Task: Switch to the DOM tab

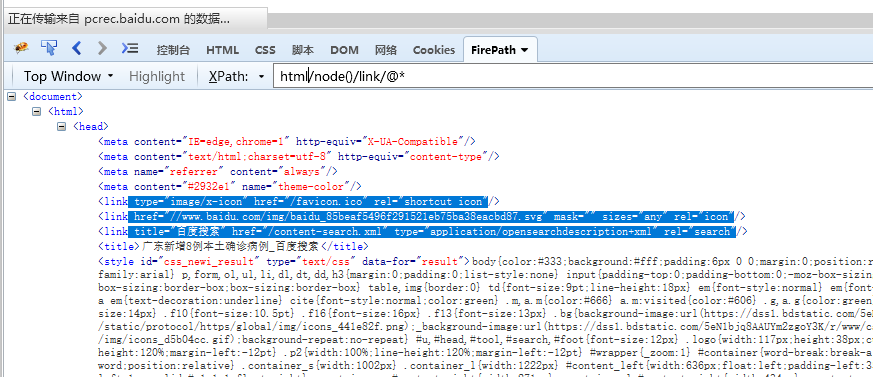Action: tap(344, 50)
